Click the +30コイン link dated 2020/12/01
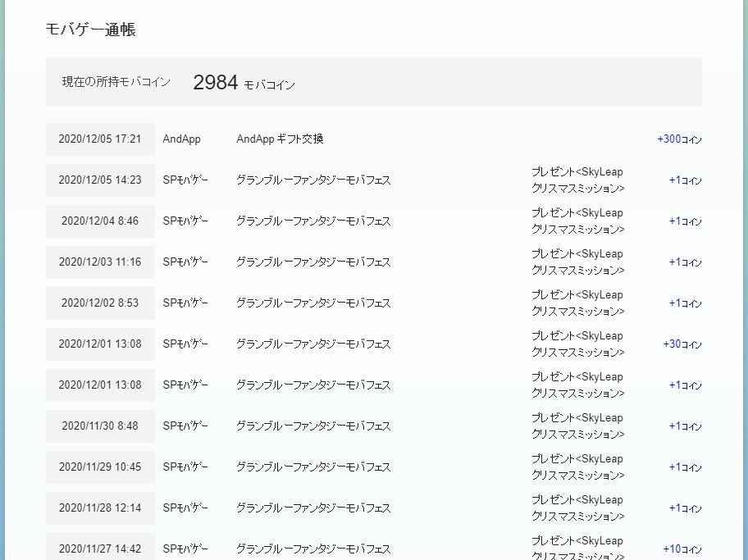Viewport: 748px width, 560px height. (682, 344)
